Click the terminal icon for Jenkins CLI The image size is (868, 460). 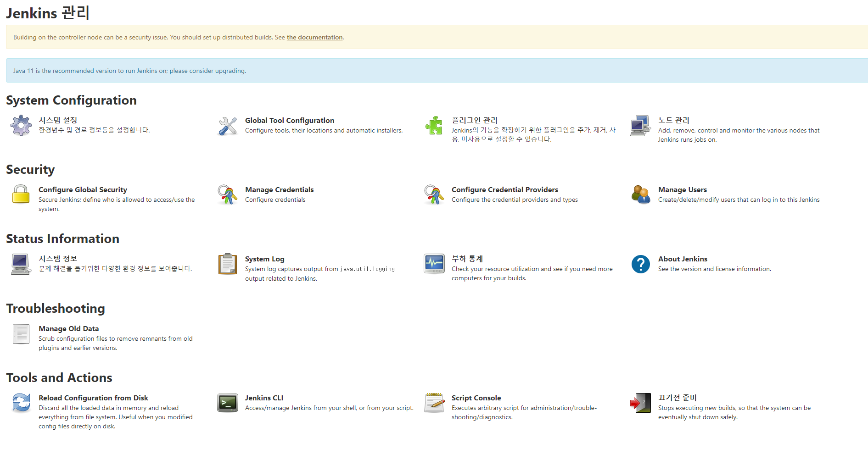[228, 403]
